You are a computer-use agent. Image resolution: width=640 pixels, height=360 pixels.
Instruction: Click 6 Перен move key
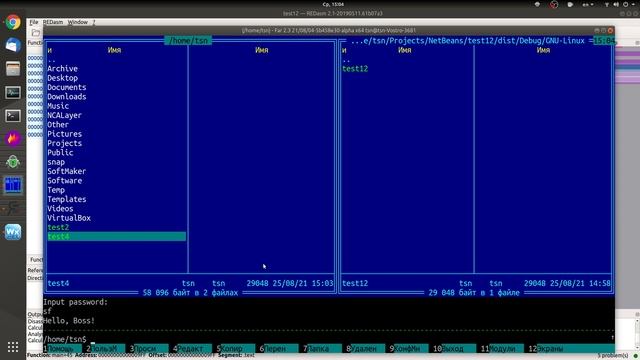[x=278, y=349]
